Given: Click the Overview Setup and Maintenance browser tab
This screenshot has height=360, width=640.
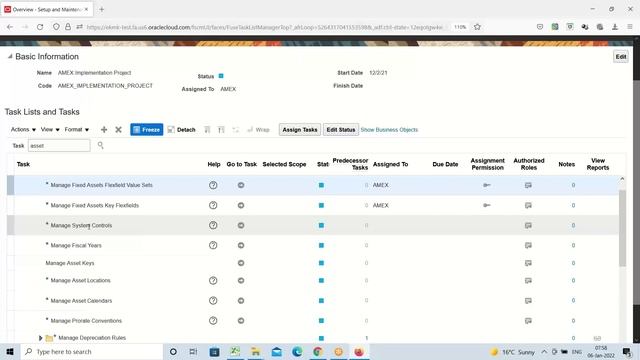Looking at the screenshot, I should pos(47,9).
